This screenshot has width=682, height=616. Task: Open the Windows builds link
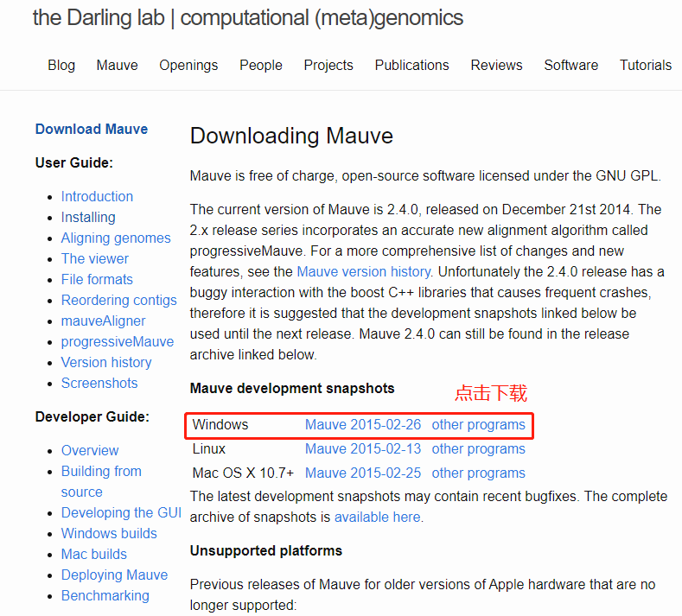(x=109, y=533)
